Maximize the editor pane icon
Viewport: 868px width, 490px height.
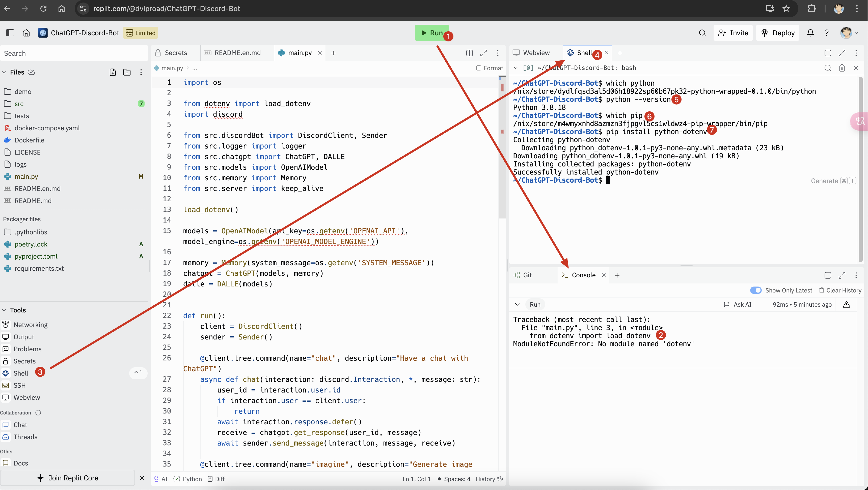pyautogui.click(x=483, y=53)
